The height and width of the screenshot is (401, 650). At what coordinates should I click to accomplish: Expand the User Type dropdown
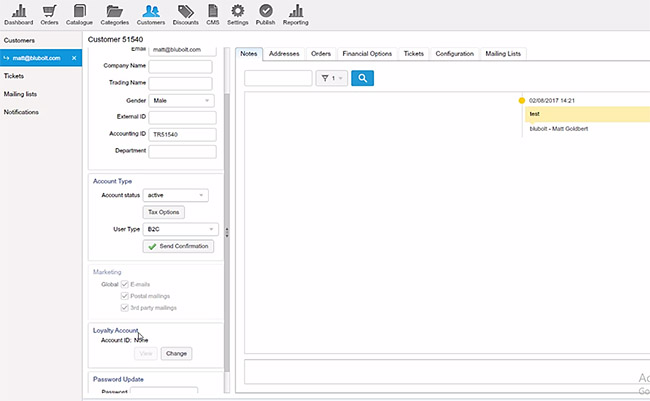pos(180,229)
